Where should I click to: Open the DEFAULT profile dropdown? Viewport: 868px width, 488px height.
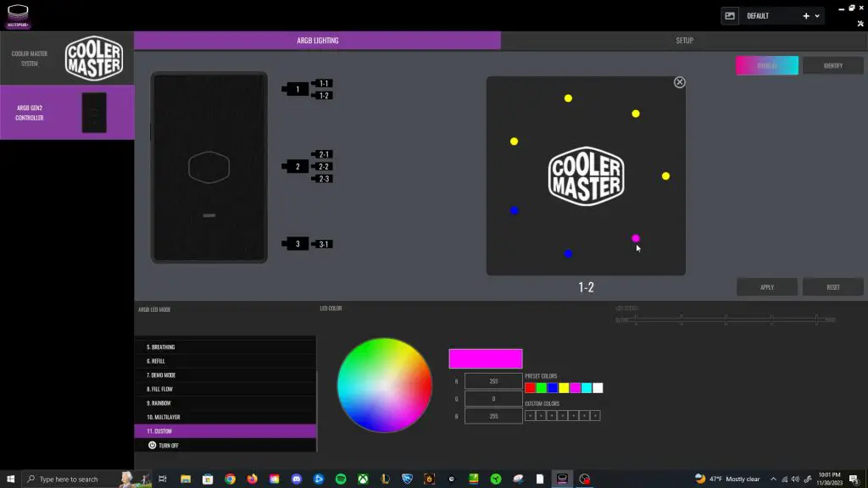(818, 15)
